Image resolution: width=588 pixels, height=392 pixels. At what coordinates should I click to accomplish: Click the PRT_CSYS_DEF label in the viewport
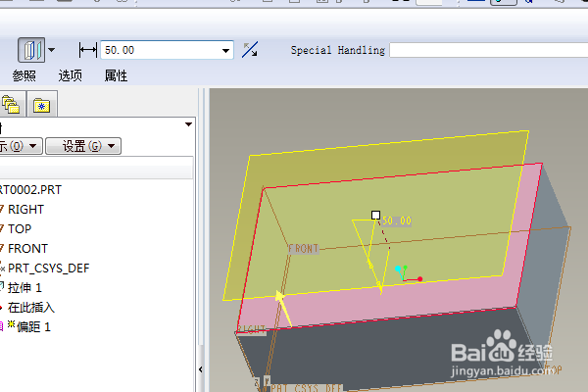tap(307, 387)
